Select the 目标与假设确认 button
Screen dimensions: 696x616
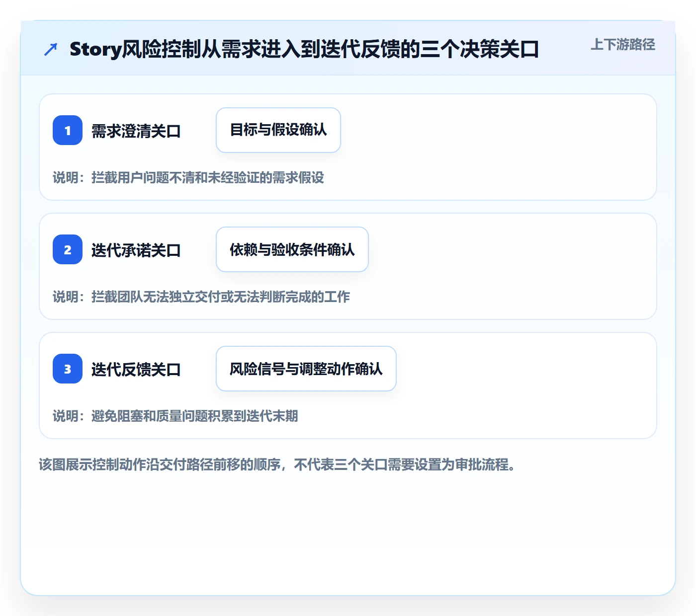(x=278, y=130)
